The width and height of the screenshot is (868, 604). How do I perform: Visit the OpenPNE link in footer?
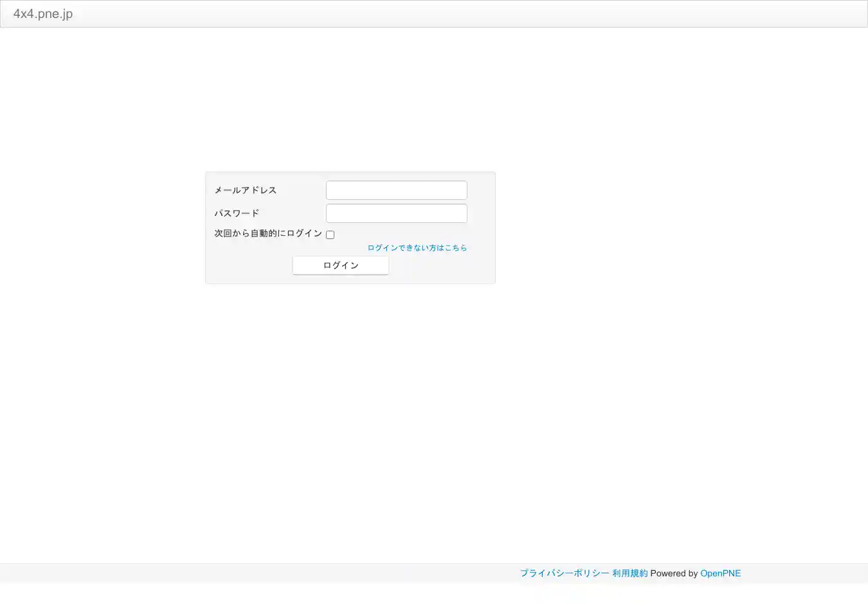(x=720, y=573)
